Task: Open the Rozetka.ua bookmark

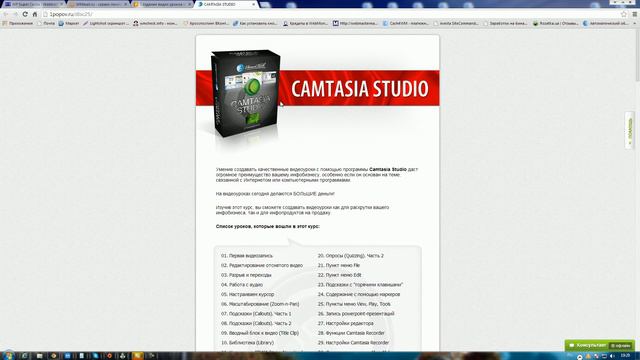Action: (556, 23)
